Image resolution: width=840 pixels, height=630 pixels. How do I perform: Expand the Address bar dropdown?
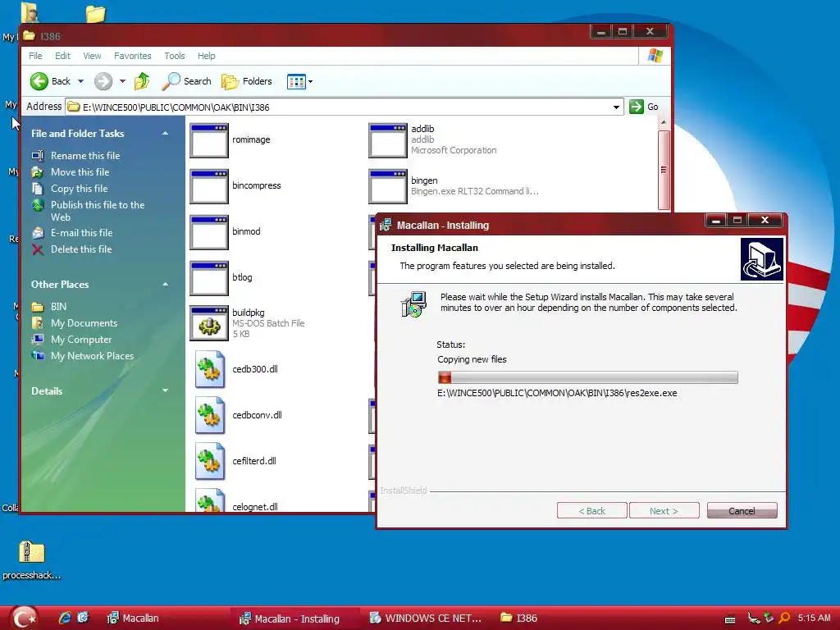point(616,107)
